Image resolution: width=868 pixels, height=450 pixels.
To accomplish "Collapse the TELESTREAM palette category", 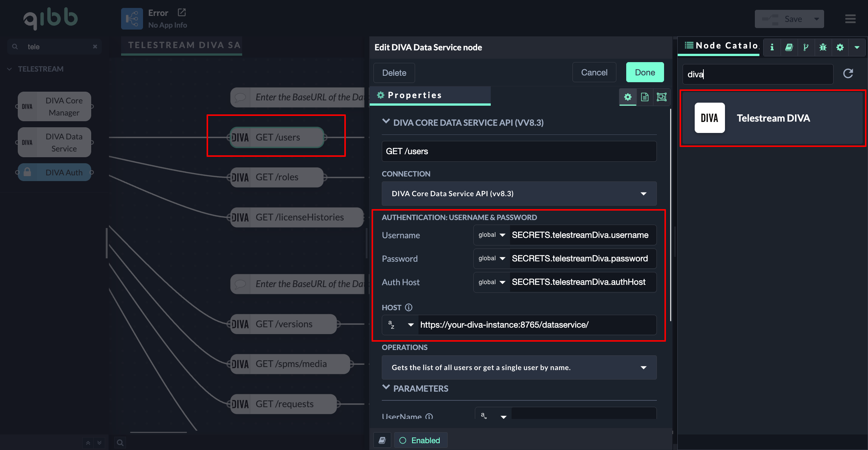I will click(x=10, y=69).
